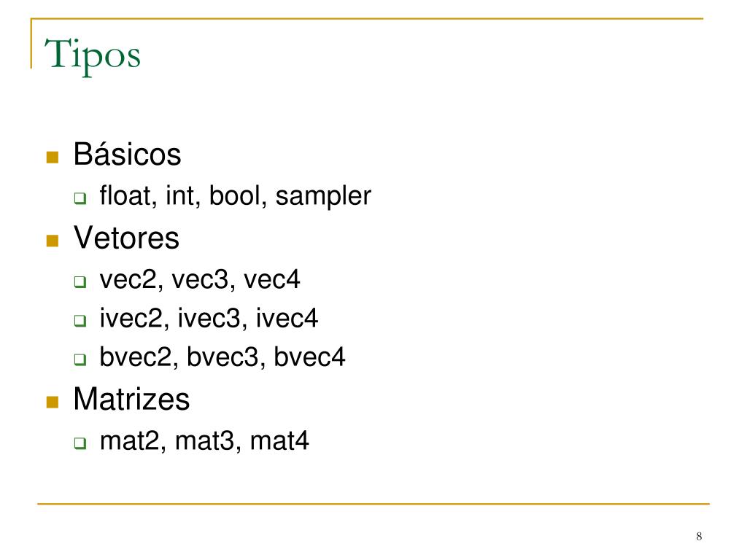
Task: Click the word sampler
Action: pyautogui.click(x=323, y=197)
